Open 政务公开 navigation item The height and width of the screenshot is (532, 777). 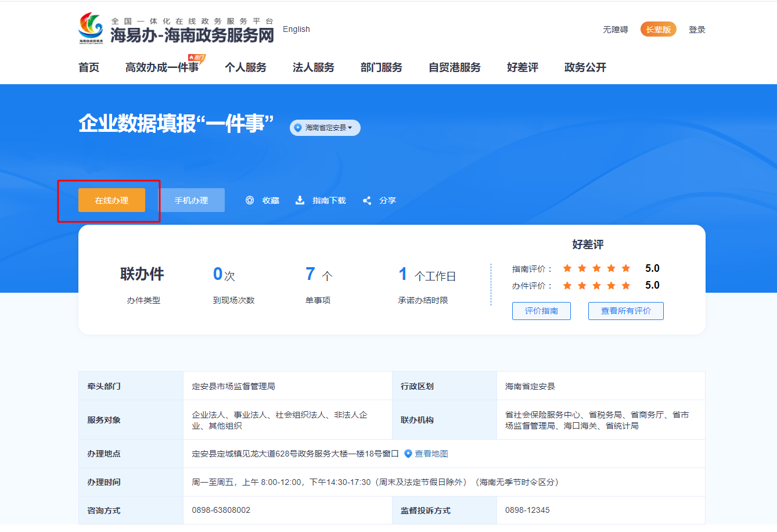(x=585, y=67)
